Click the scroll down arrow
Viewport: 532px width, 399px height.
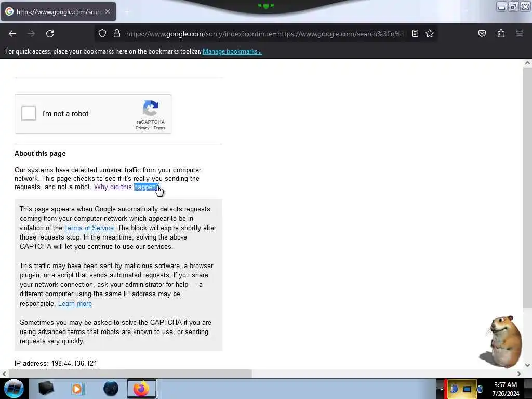click(527, 365)
